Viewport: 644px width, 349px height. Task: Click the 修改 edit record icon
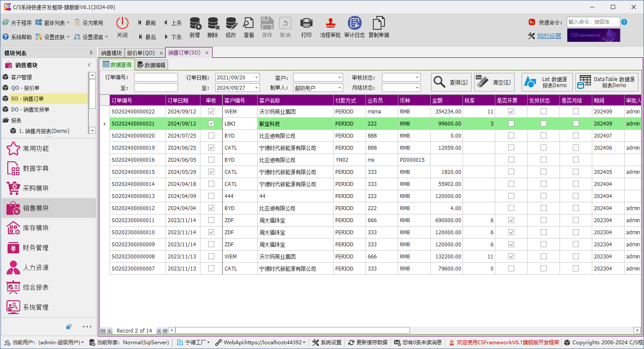pyautogui.click(x=231, y=23)
